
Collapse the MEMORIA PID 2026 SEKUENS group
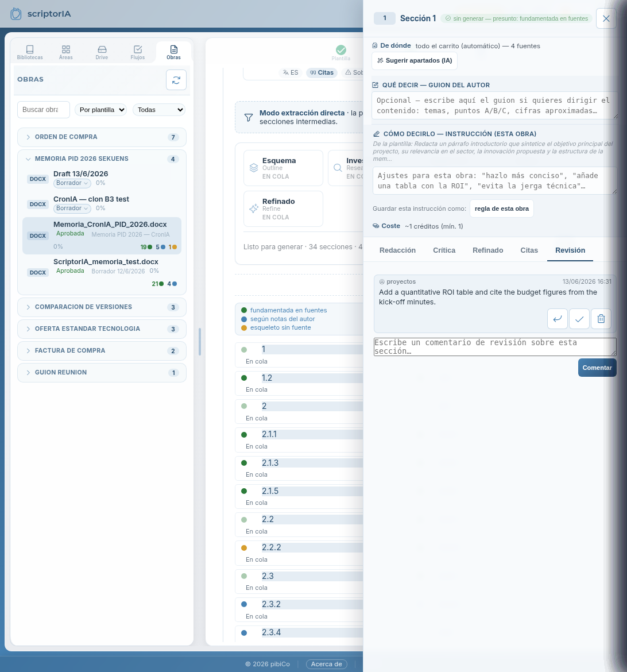tap(102, 159)
